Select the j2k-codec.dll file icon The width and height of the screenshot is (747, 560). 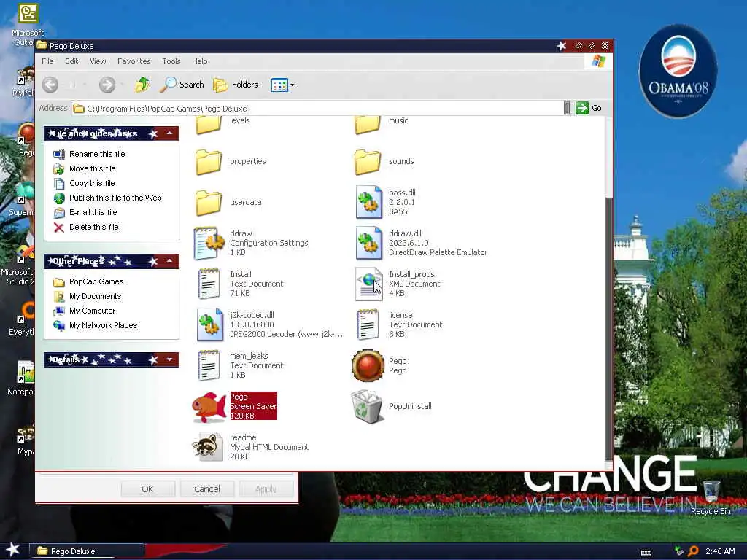click(209, 324)
